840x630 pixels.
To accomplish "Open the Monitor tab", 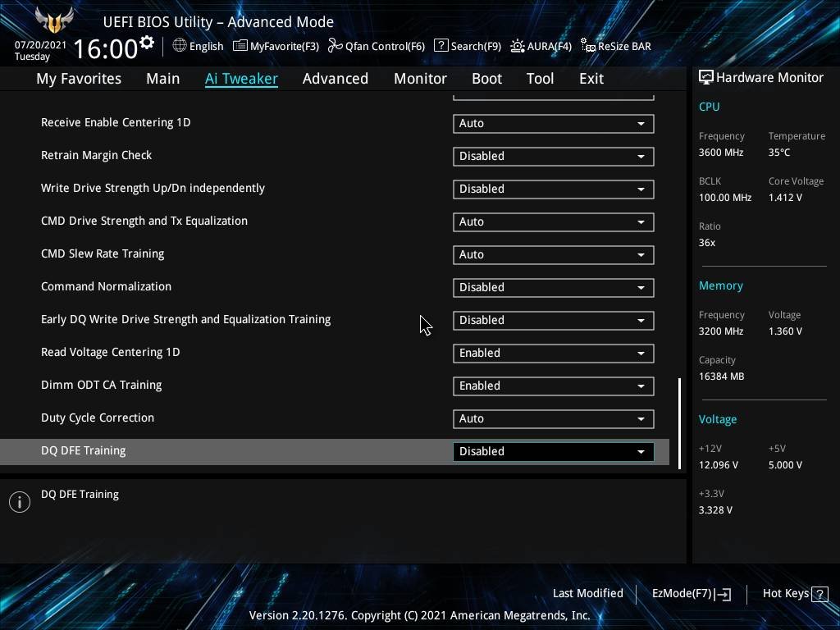I will click(x=420, y=79).
